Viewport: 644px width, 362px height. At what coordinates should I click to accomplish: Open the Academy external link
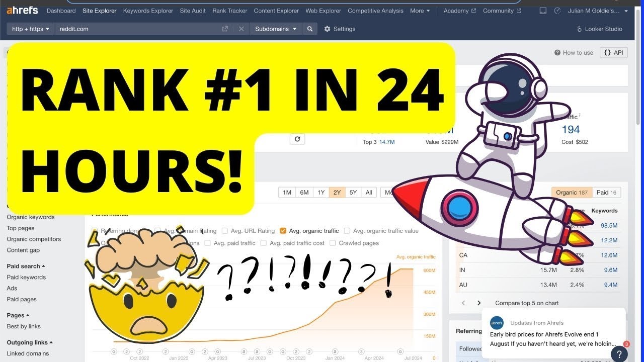pos(459,11)
